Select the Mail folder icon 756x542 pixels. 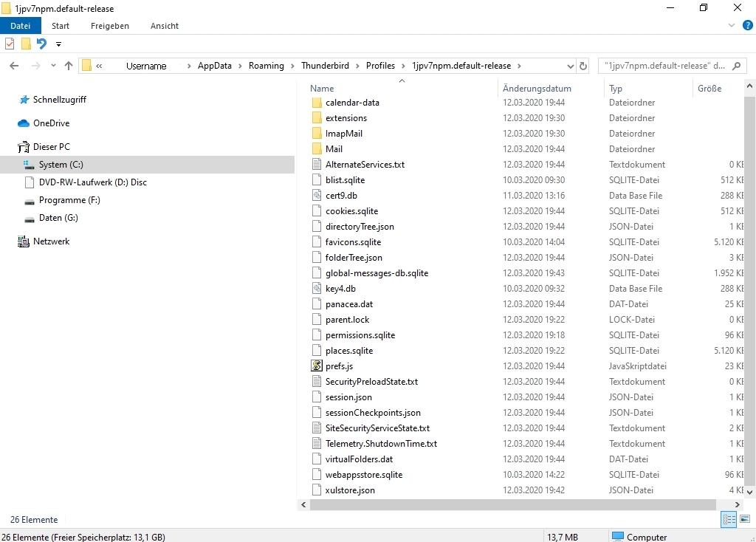317,149
